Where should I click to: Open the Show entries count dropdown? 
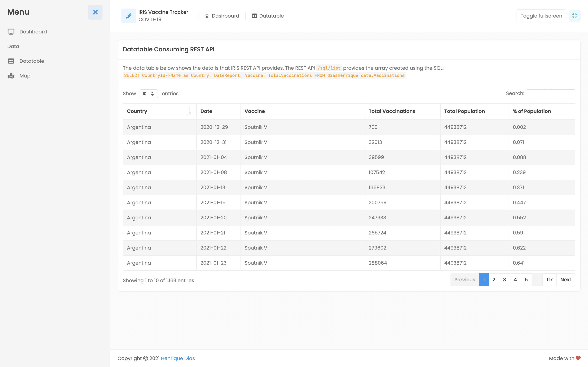148,94
